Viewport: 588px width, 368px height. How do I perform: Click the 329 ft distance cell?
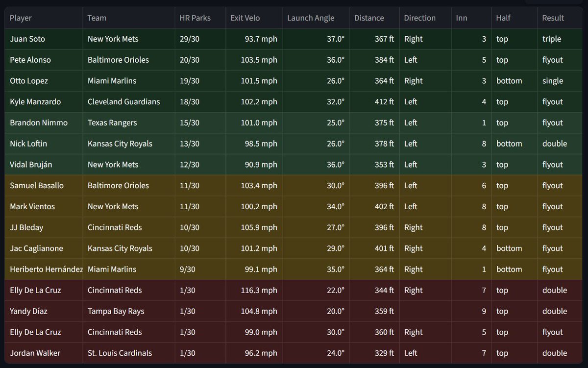click(x=374, y=353)
